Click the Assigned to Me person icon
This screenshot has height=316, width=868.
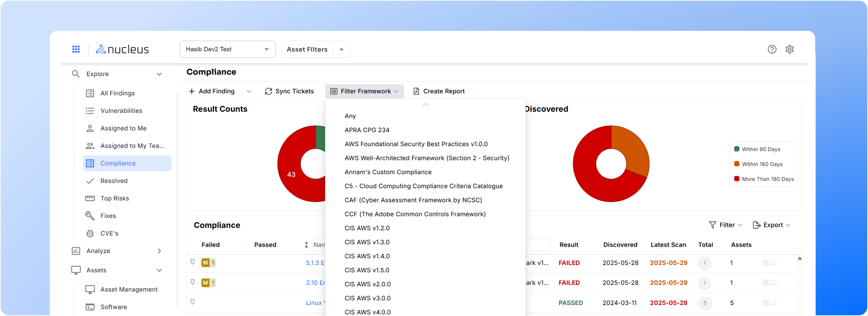(x=90, y=128)
